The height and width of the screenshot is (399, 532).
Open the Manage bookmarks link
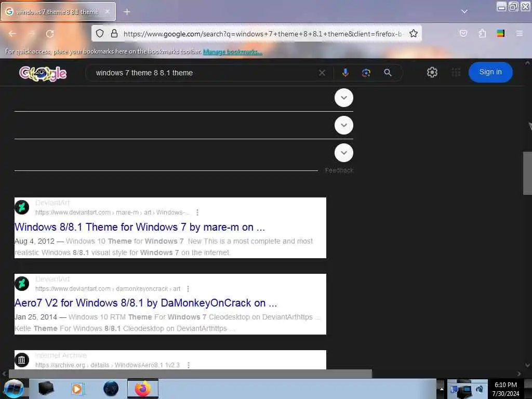[x=232, y=51]
